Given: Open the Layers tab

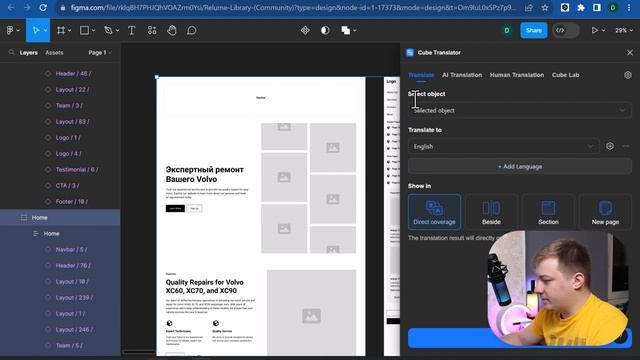Looking at the screenshot, I should (x=29, y=53).
